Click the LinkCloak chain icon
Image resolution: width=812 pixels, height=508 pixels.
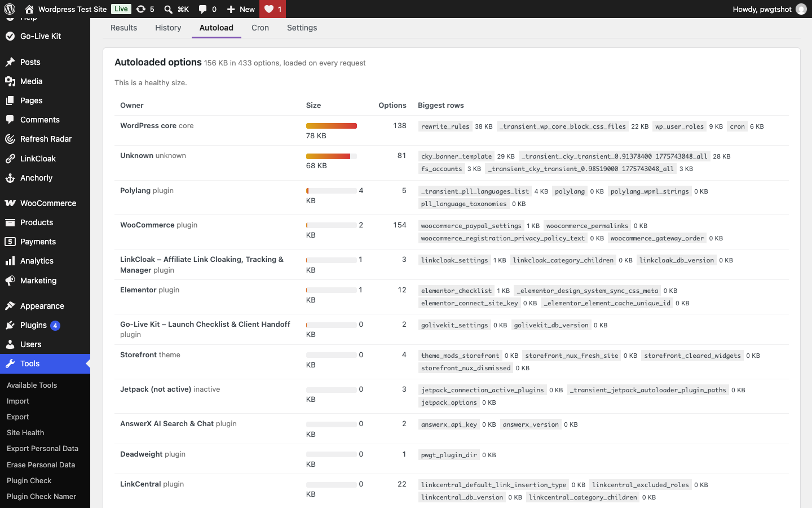[10, 159]
